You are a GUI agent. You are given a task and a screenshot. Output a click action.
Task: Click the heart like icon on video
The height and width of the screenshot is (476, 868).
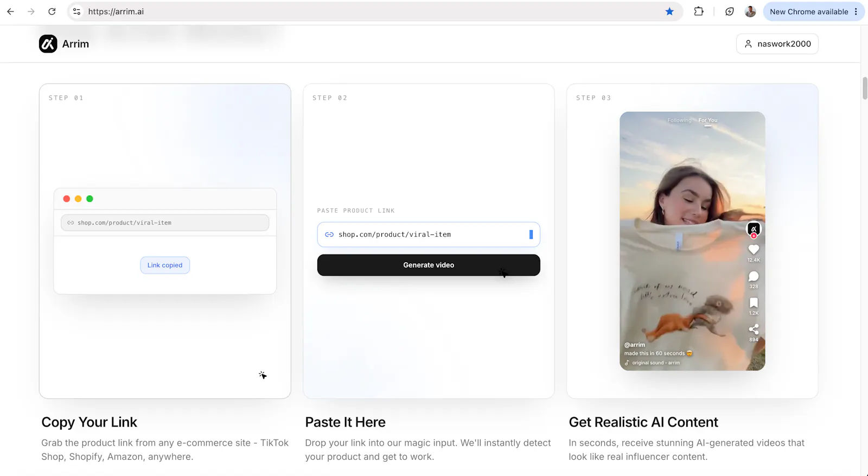754,250
